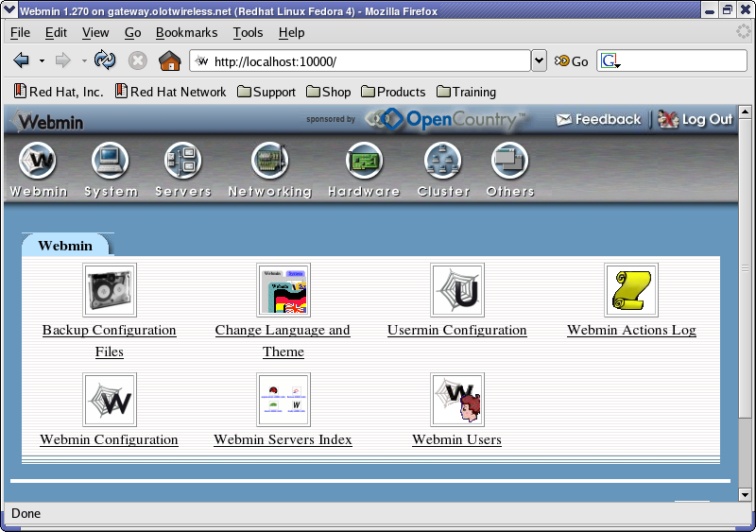Open the Red Hat, Inc. bookmark
The height and width of the screenshot is (532, 756).
tap(59, 92)
